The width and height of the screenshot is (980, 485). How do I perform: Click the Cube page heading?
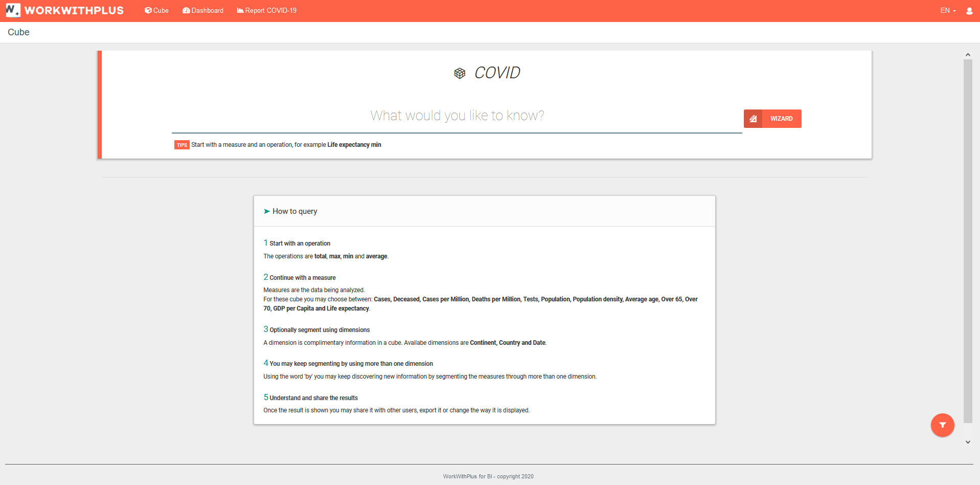18,32
